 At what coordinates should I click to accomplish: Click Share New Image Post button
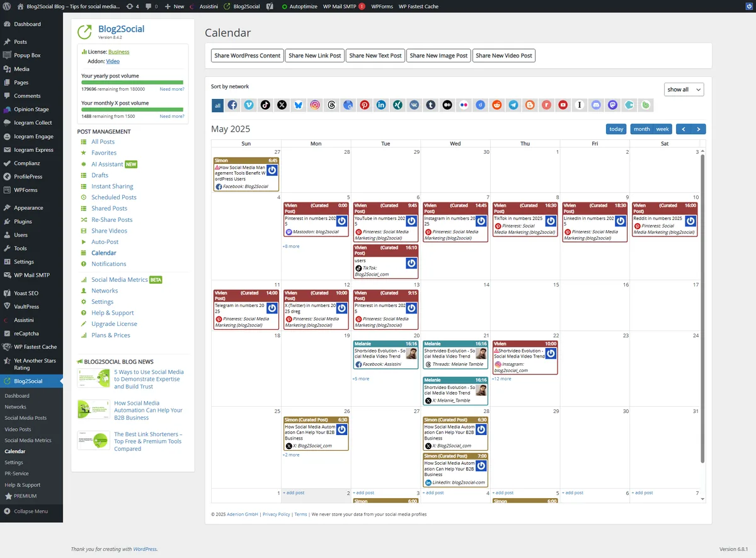pos(438,55)
